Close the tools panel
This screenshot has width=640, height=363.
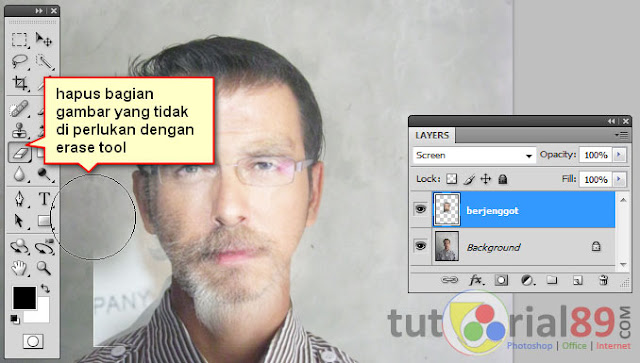click(53, 11)
